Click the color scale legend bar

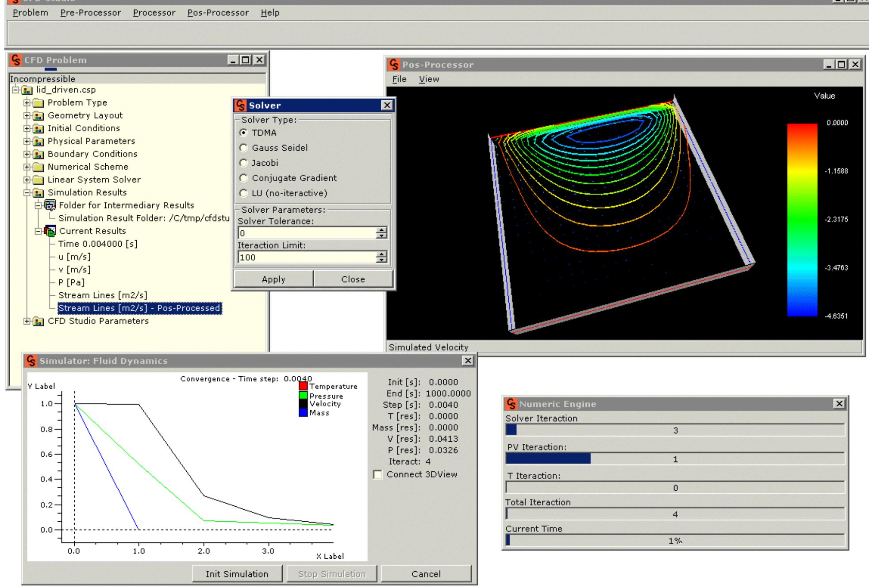pos(802,220)
